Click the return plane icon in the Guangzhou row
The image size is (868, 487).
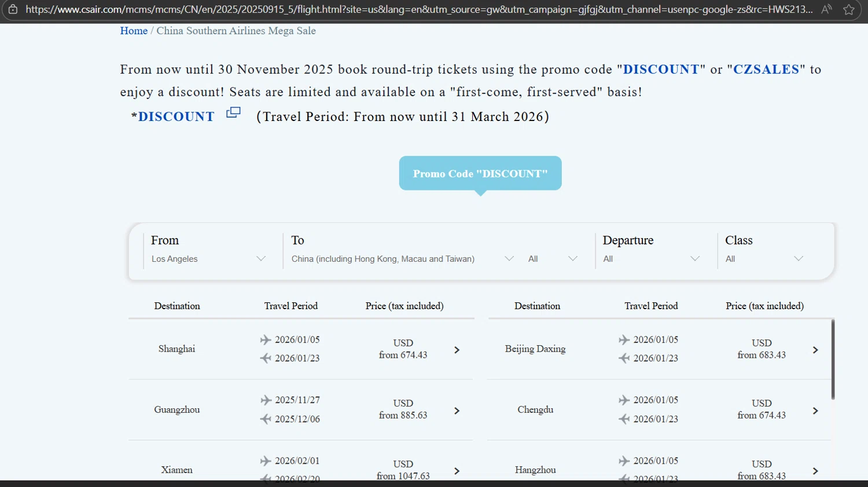(x=266, y=419)
